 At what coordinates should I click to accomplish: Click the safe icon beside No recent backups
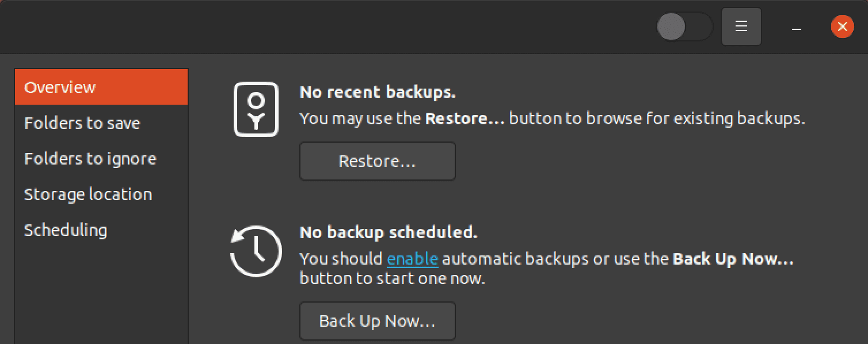coord(256,109)
